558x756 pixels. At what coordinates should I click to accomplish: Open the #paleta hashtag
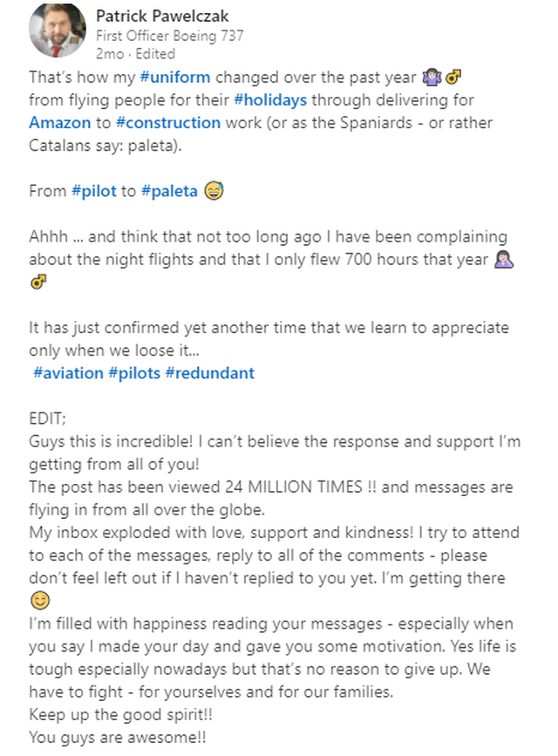(x=169, y=191)
